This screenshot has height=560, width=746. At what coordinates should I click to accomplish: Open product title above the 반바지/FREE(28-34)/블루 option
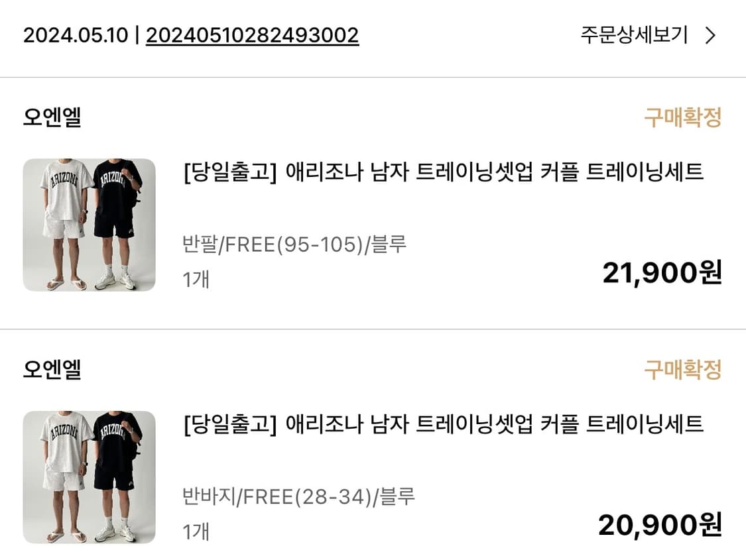442,423
